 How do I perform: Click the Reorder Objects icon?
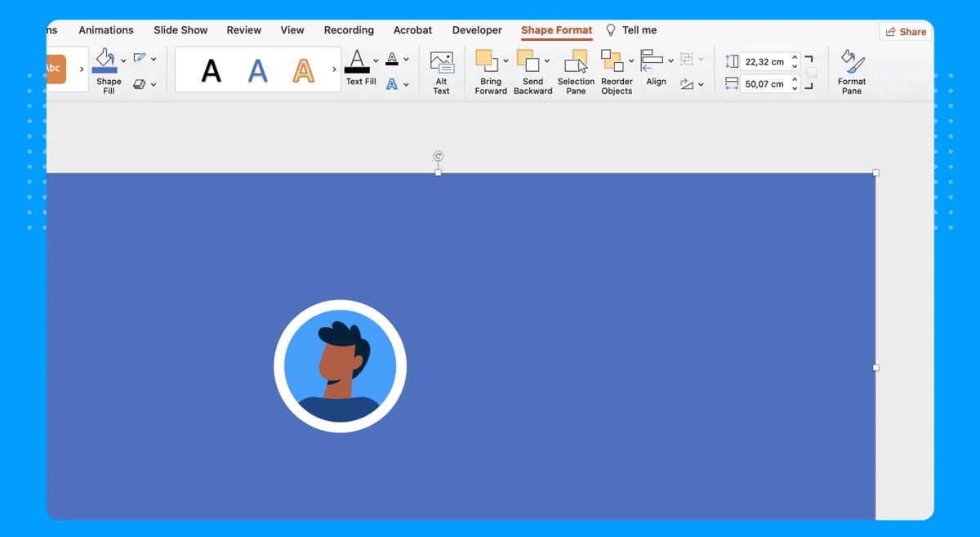click(612, 61)
